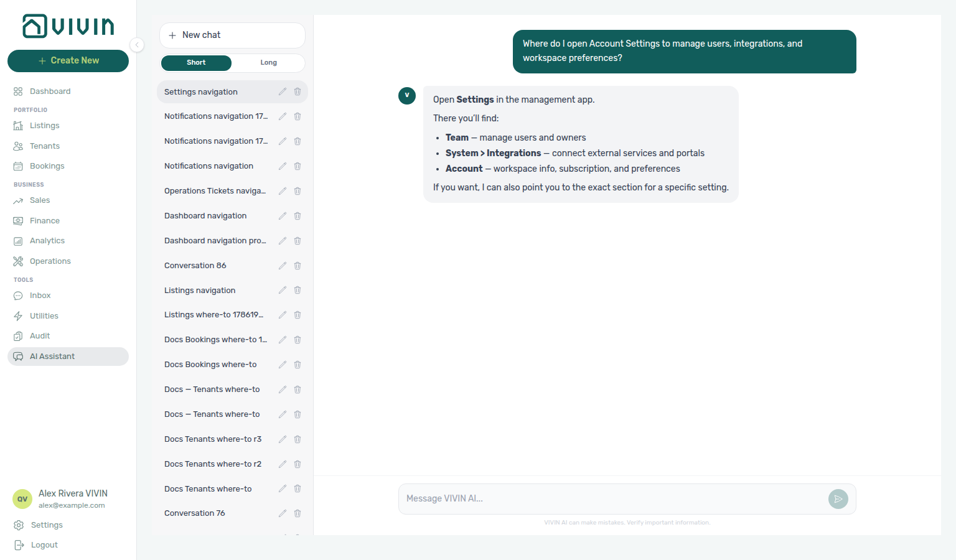
Task: Click the Settings gear icon at the bottom left
Action: pyautogui.click(x=19, y=525)
